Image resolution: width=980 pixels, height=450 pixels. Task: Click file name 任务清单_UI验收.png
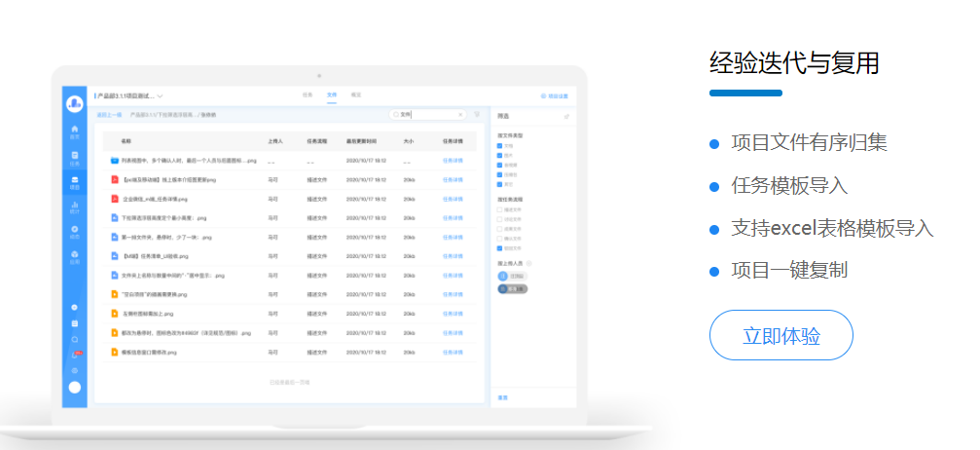tap(155, 256)
